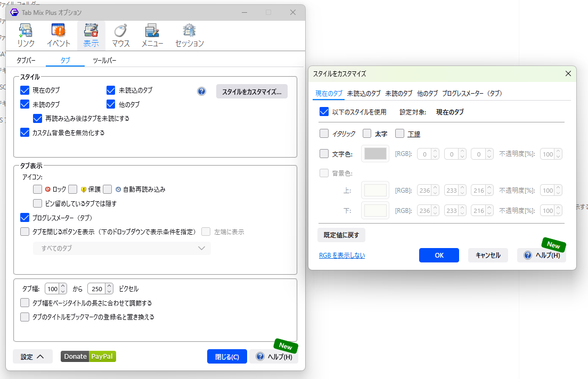This screenshot has width=588, height=379.
Task: Uncheck カスタム背景色を無効化する checkbox
Action: coord(24,133)
